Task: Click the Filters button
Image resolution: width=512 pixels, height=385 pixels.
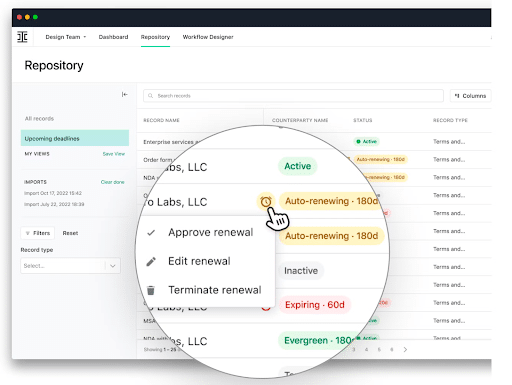Action: pyautogui.click(x=37, y=233)
